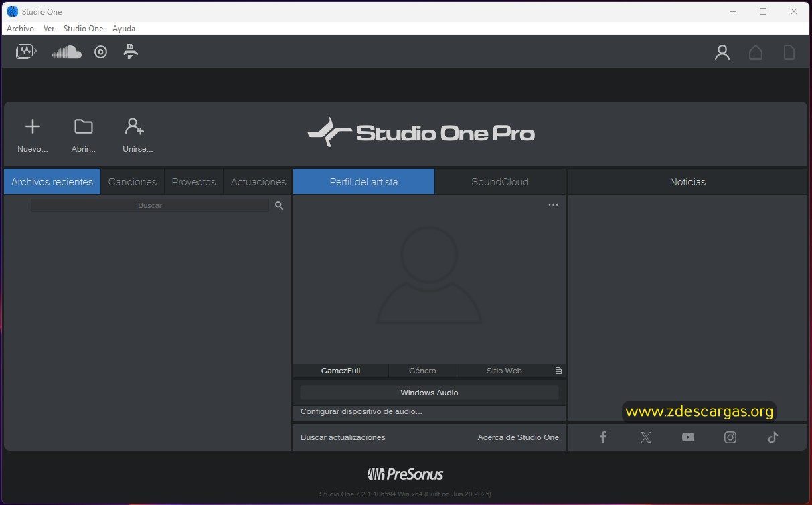The height and width of the screenshot is (505, 812).
Task: Open the Ver menu
Action: click(49, 29)
